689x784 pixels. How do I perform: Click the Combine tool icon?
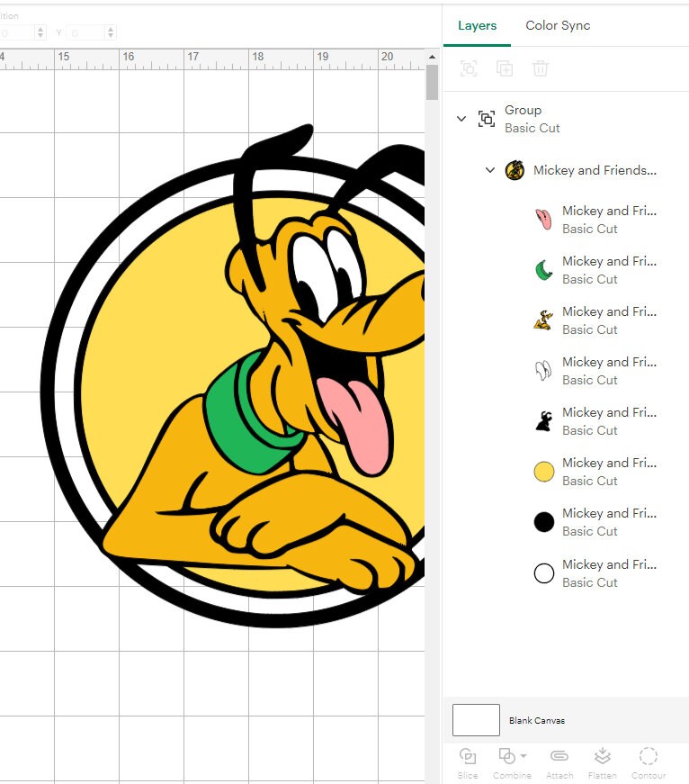coord(506,756)
